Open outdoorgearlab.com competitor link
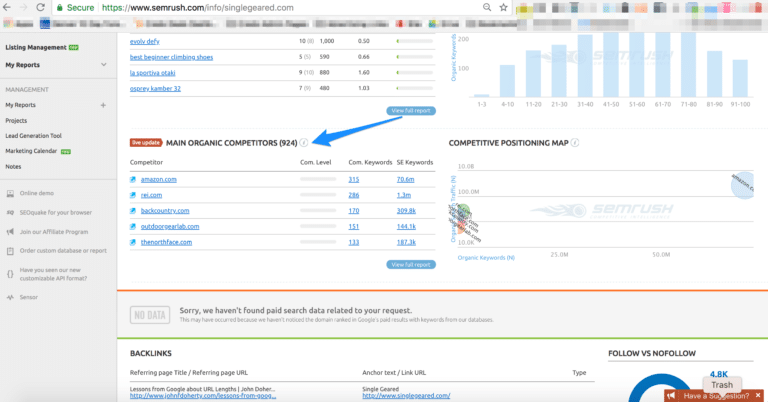The width and height of the screenshot is (768, 402). 170,226
